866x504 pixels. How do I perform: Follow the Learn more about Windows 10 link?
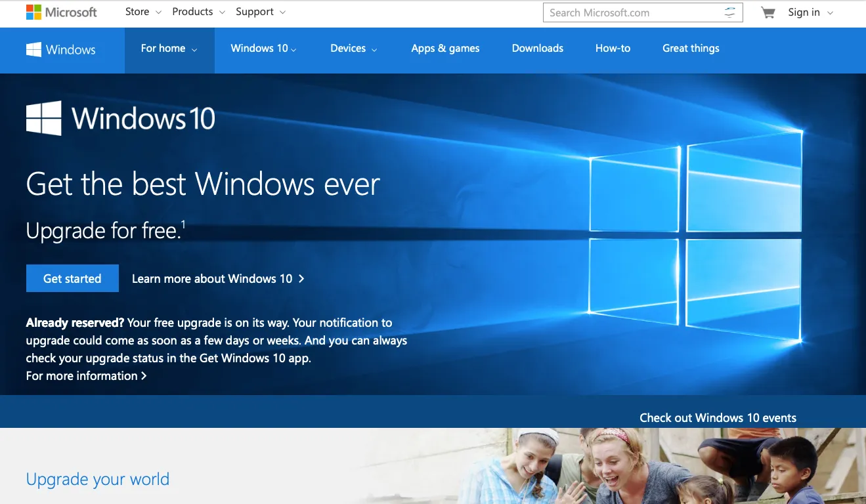pos(217,278)
